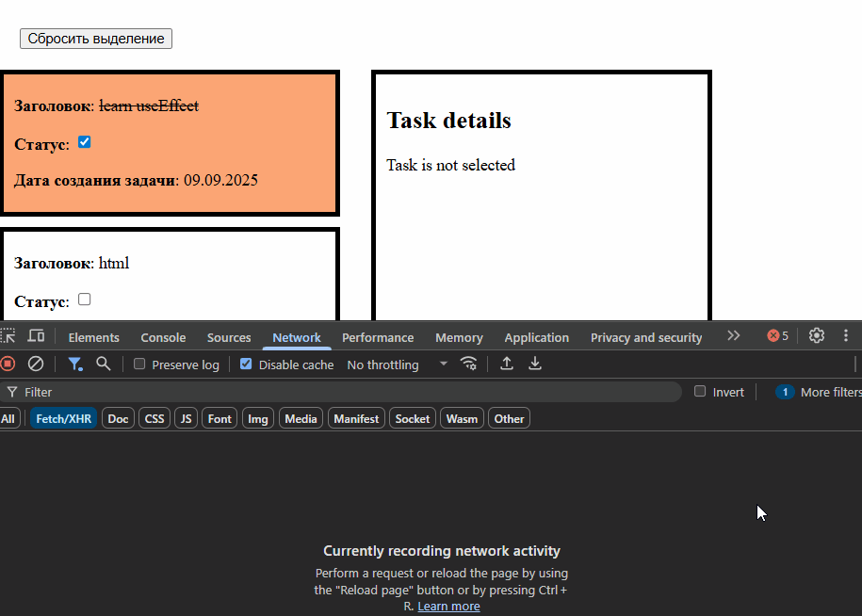Open network search magnifier
862x616 pixels.
[x=104, y=364]
